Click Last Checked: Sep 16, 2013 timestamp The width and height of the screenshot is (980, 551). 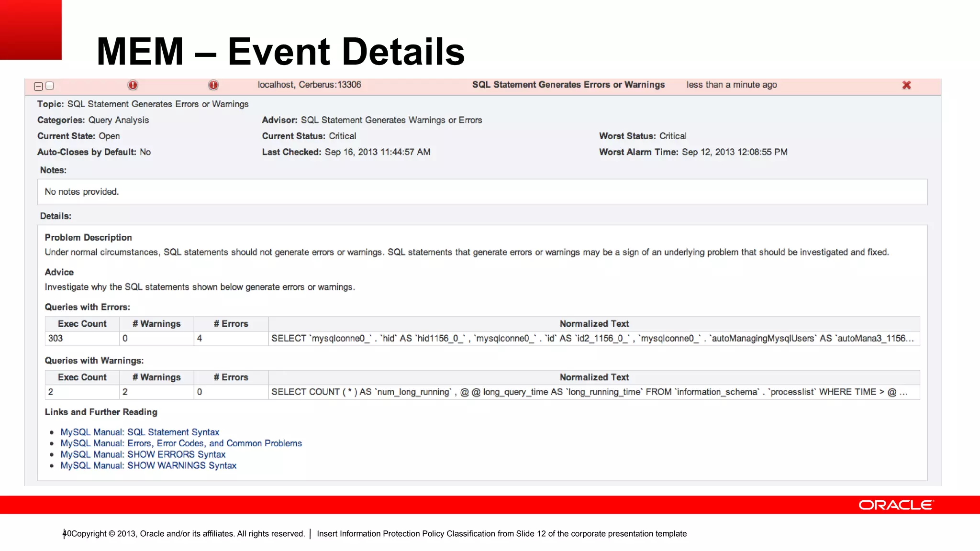tap(346, 152)
